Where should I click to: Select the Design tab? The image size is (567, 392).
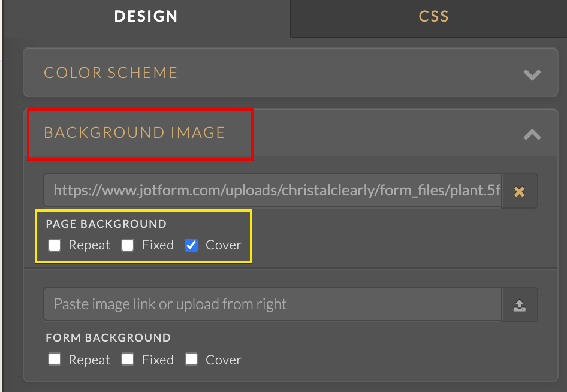146,17
